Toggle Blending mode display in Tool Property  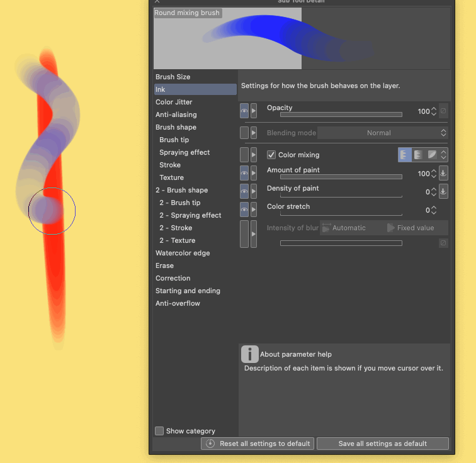click(x=244, y=133)
